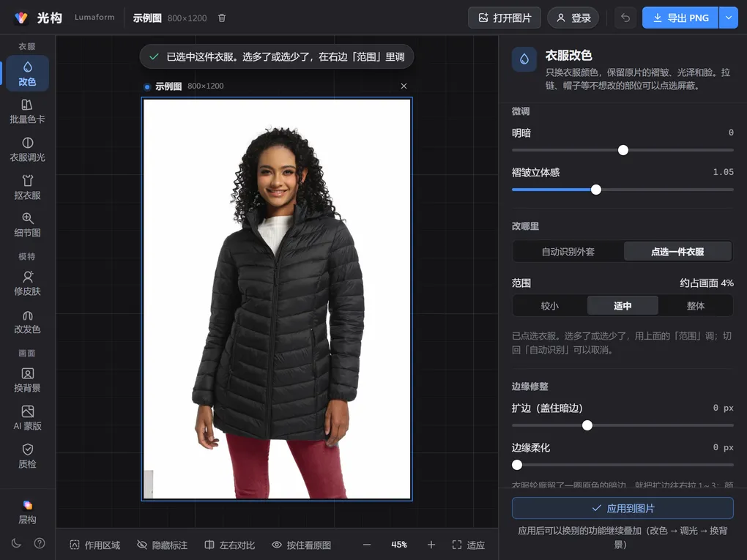The height and width of the screenshot is (560, 747).
Task: Click the 导出 PNG button
Action: point(680,18)
